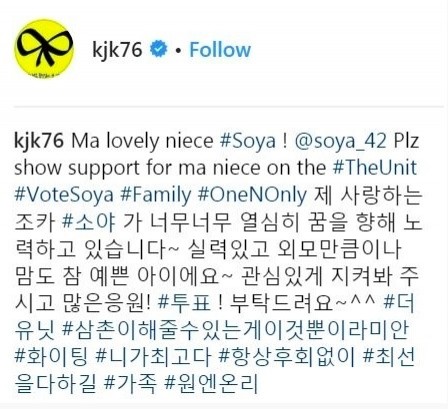Image resolution: width=448 pixels, height=409 pixels.
Task: Visit the @soya_42 profile mention
Action: [341, 142]
